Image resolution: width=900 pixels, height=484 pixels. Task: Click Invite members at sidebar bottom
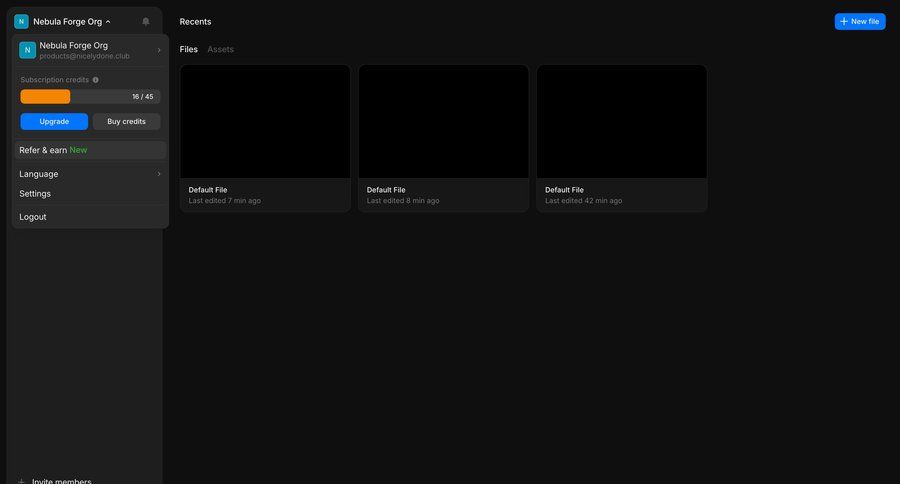coord(61,481)
